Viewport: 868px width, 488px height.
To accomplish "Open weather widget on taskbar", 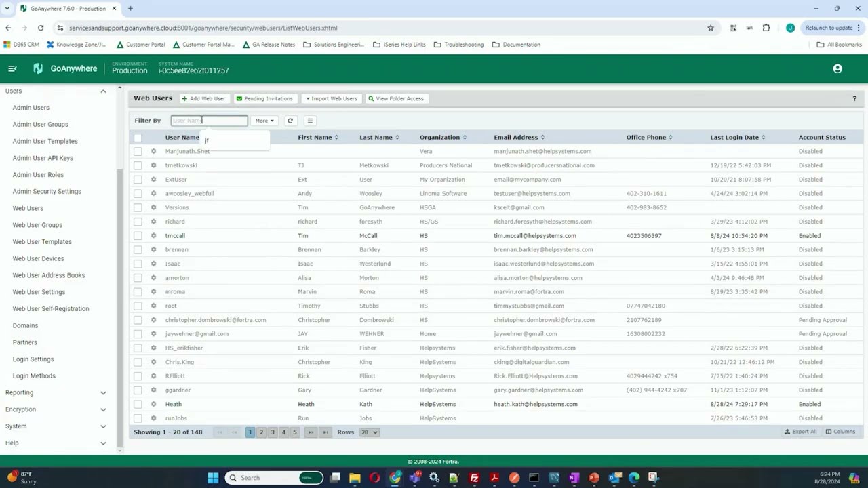I will [x=20, y=478].
